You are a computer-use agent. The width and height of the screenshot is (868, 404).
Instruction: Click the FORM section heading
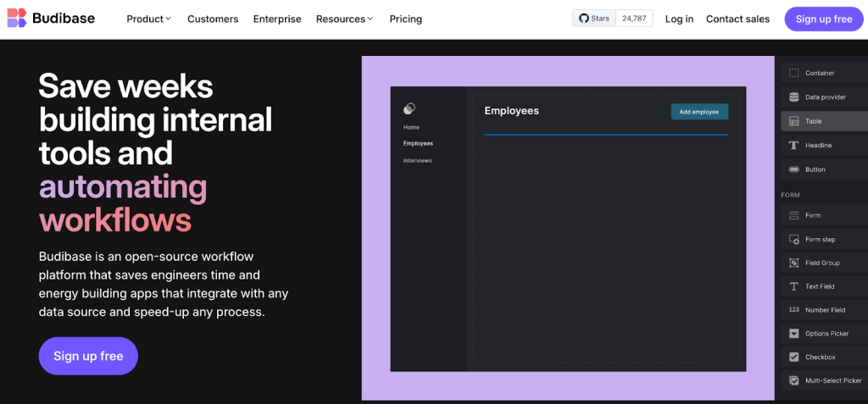click(791, 195)
